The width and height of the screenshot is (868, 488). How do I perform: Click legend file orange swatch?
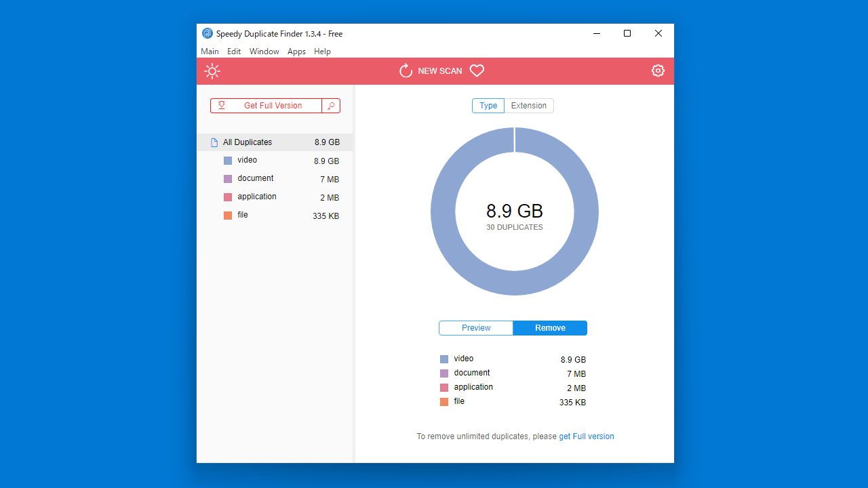coord(444,402)
